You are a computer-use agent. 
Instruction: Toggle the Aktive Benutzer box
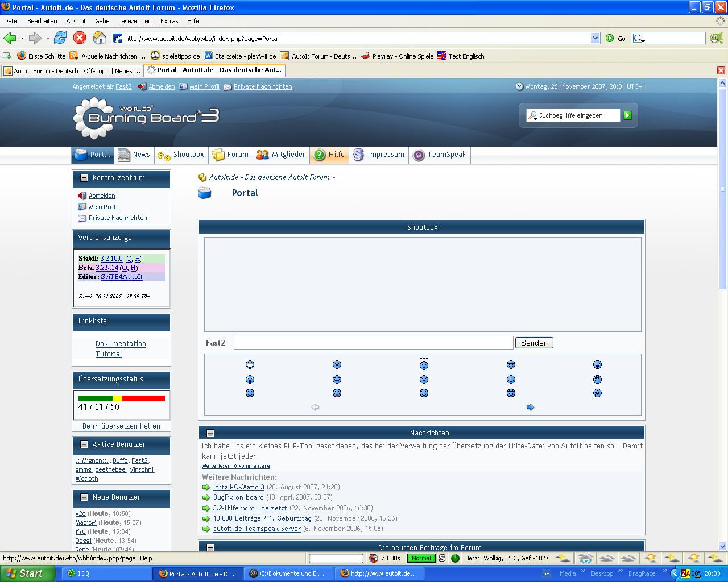[84, 444]
